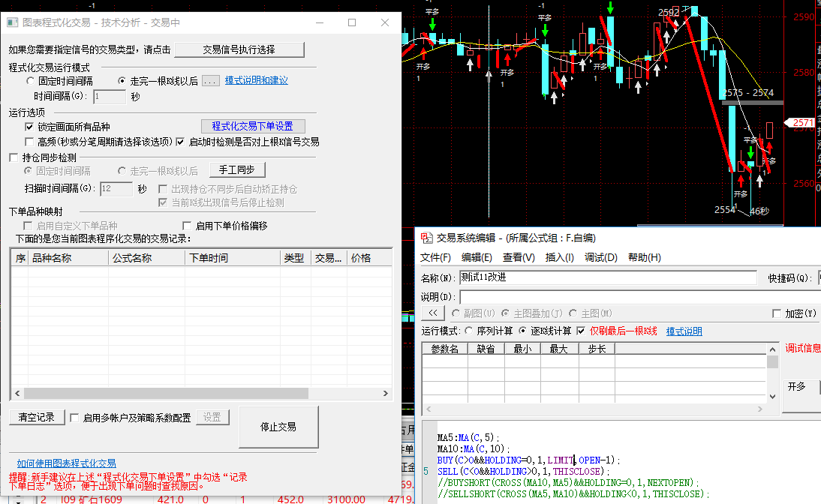Click the 2571 price tag on chart axis
This screenshot has width=821, height=504.
click(802, 122)
